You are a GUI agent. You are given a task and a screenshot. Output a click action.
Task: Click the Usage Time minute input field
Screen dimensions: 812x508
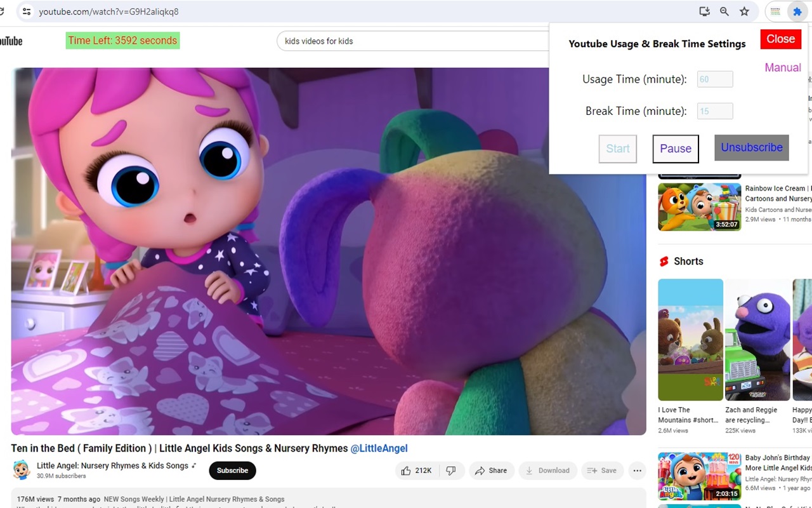pos(715,79)
